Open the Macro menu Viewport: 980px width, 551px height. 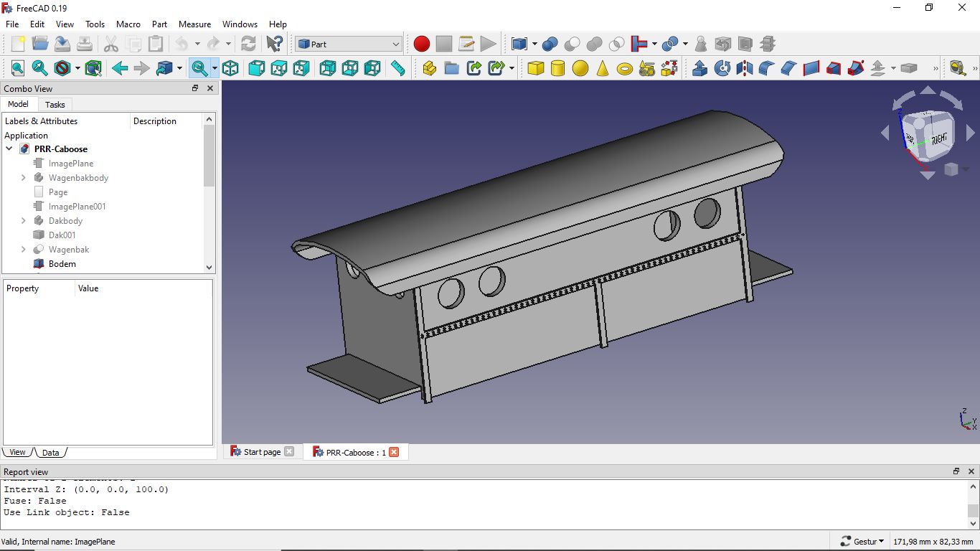128,24
